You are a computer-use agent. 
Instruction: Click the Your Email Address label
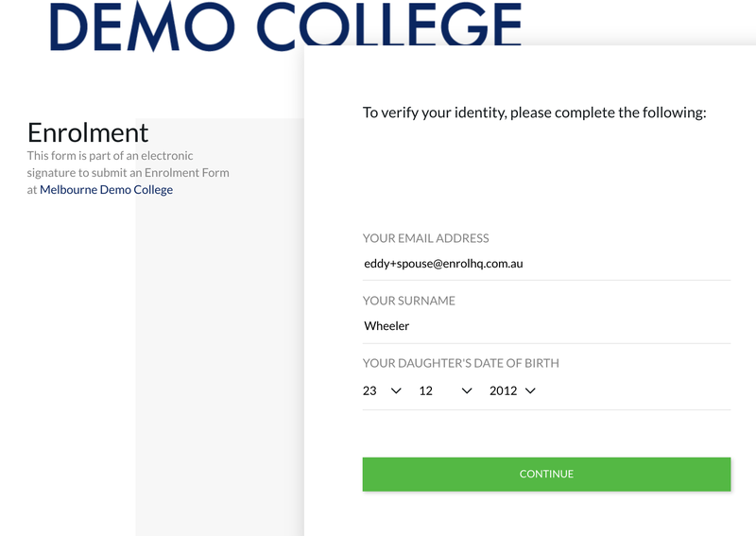click(x=425, y=238)
